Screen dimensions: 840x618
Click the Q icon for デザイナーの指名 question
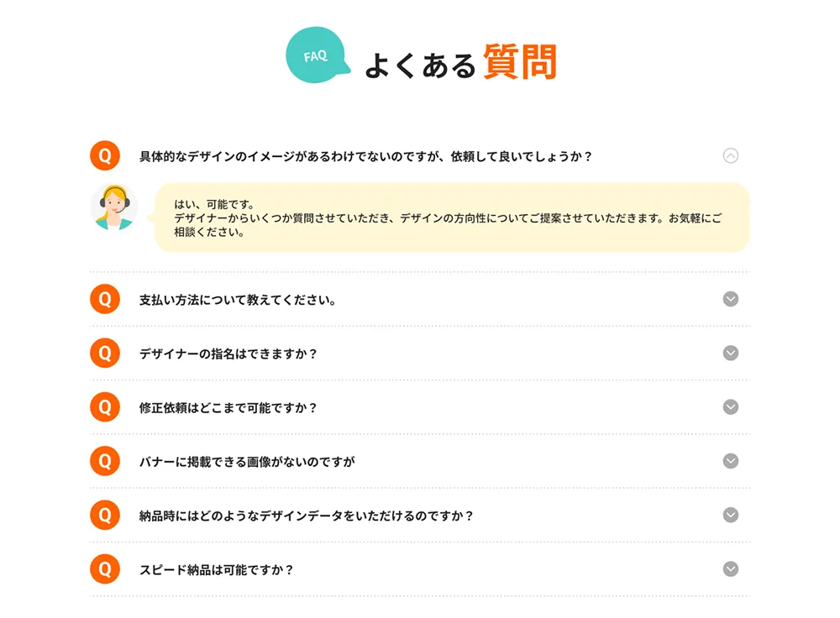coord(105,353)
